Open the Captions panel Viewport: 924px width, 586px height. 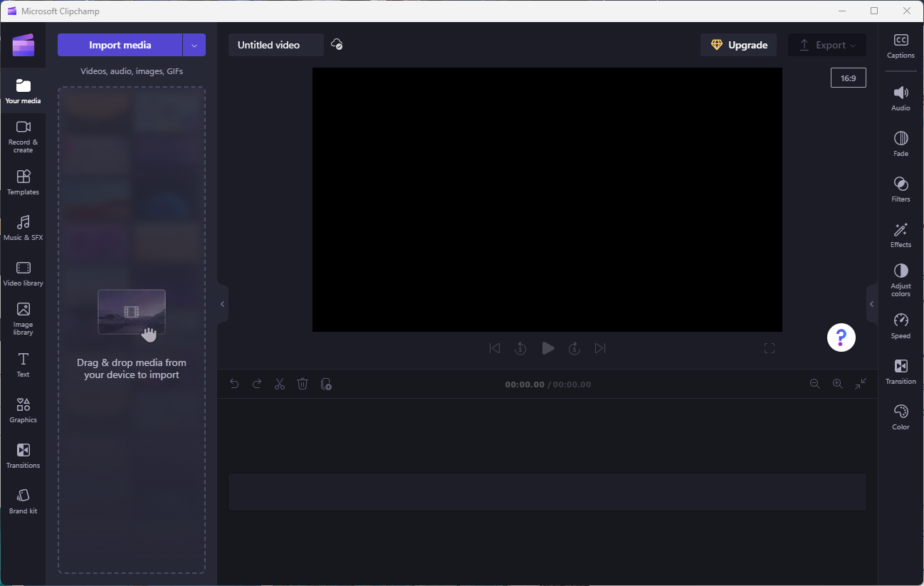pos(901,46)
